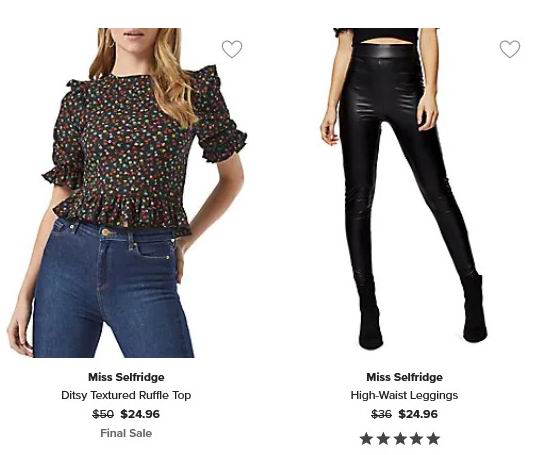
Task: Click the $24.96 sale price under ruffle top
Action: point(140,414)
